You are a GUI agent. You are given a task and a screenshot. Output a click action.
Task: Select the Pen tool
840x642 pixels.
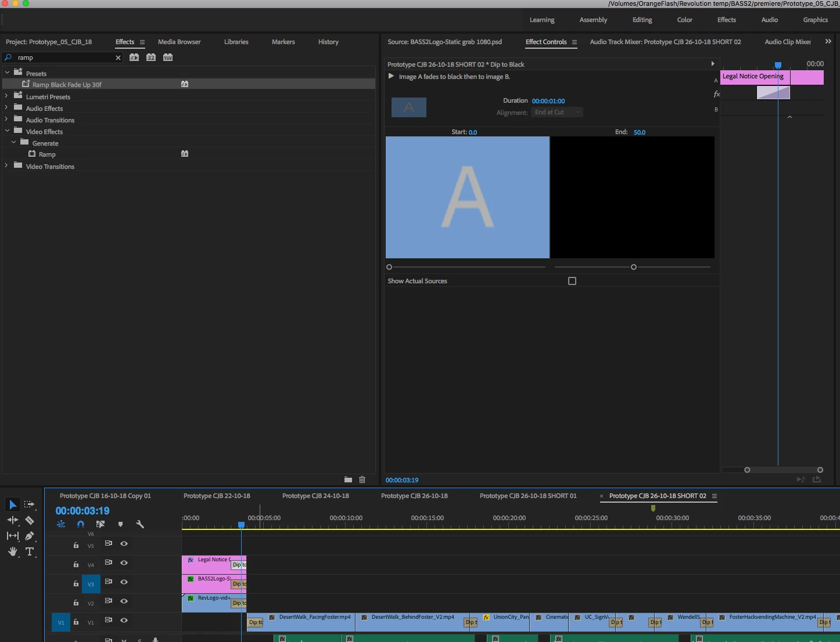(x=30, y=536)
